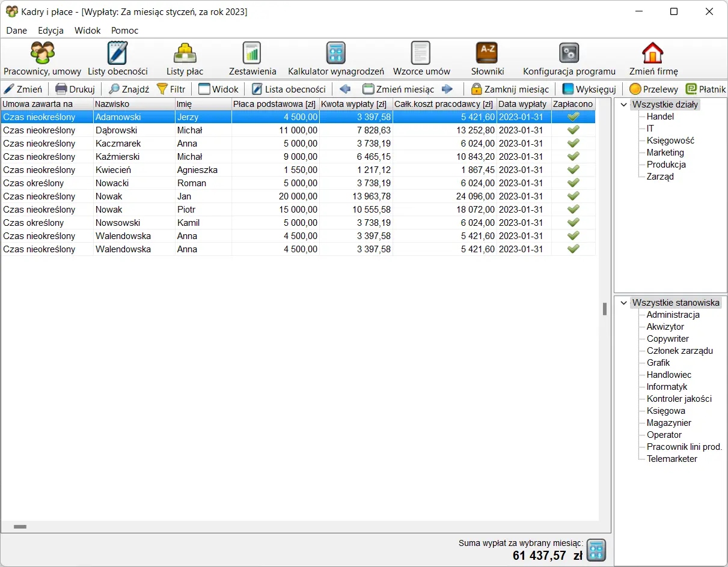Viewport: 728px width, 567px height.
Task: Open Pracownicy, umowy employees icon
Action: (42, 53)
